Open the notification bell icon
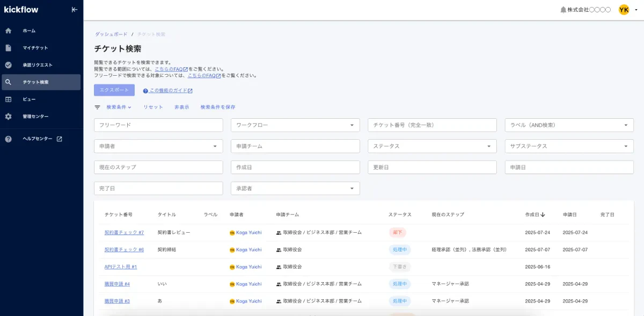644x316 pixels. [563, 10]
